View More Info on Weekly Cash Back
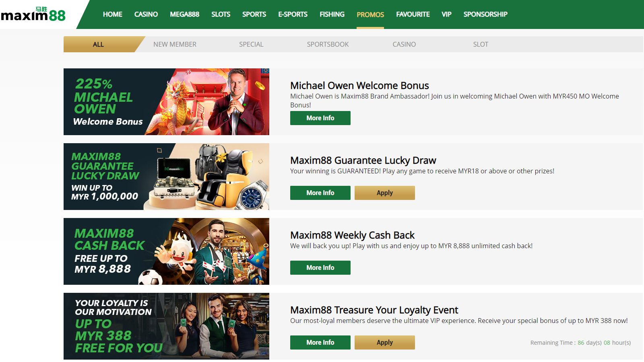 coord(320,267)
